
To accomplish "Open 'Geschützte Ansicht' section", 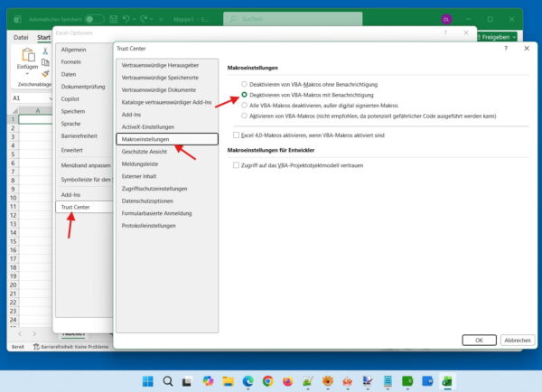I will pyautogui.click(x=167, y=152).
